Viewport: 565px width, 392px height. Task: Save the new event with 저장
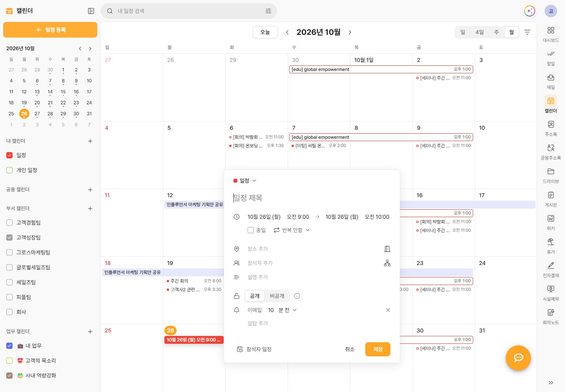pos(378,349)
